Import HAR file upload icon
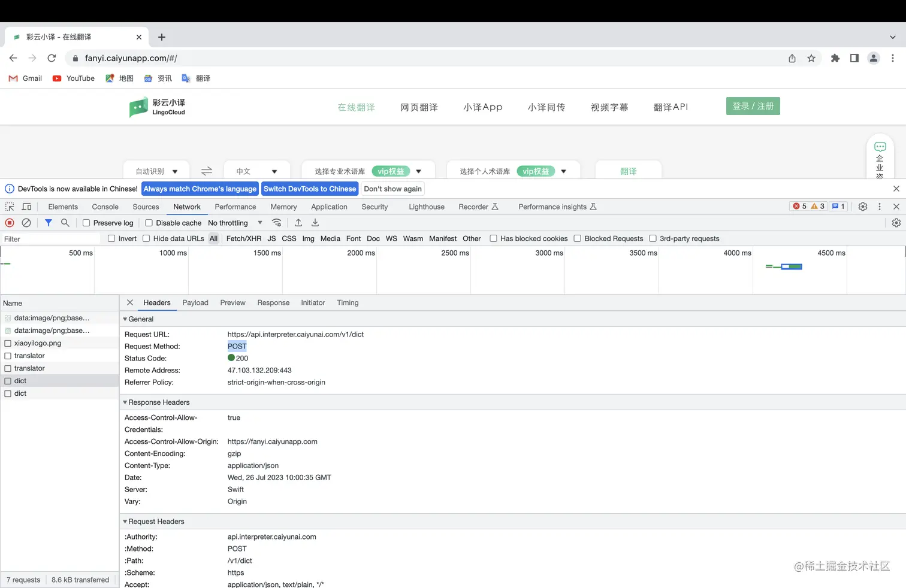Viewport: 906px width, 588px height. point(298,223)
